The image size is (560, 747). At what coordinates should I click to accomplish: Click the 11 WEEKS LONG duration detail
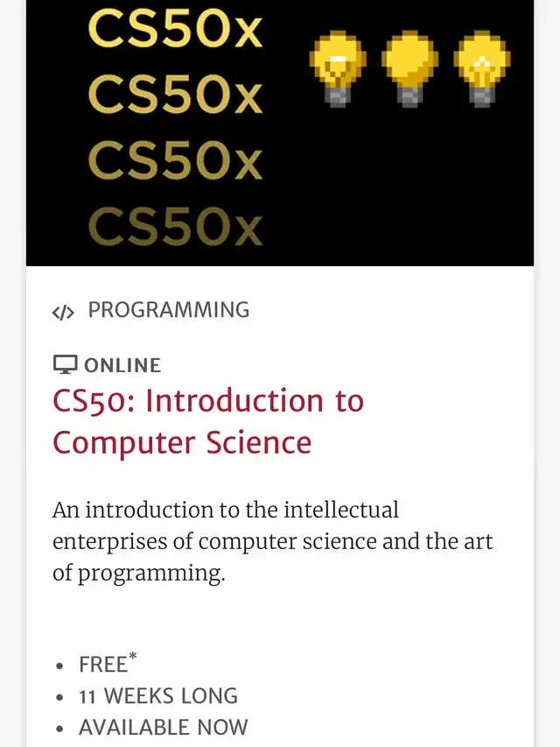(158, 696)
